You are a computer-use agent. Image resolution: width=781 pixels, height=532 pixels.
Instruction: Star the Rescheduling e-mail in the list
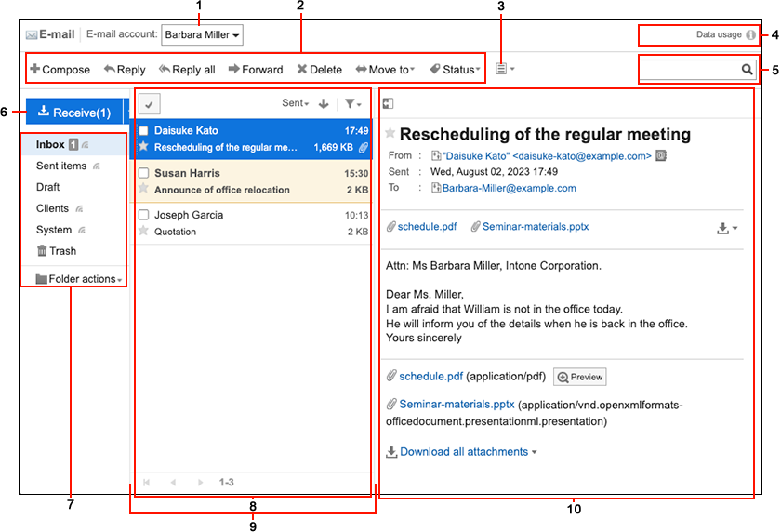(143, 146)
